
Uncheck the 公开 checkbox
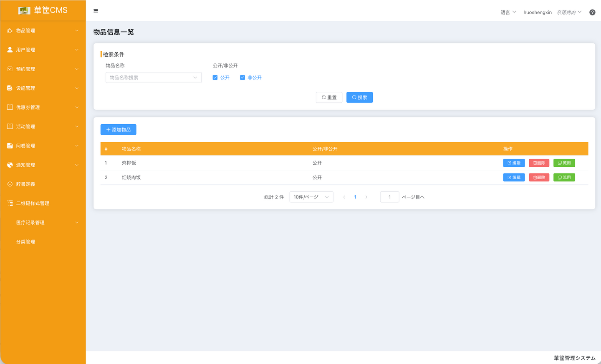(x=215, y=78)
